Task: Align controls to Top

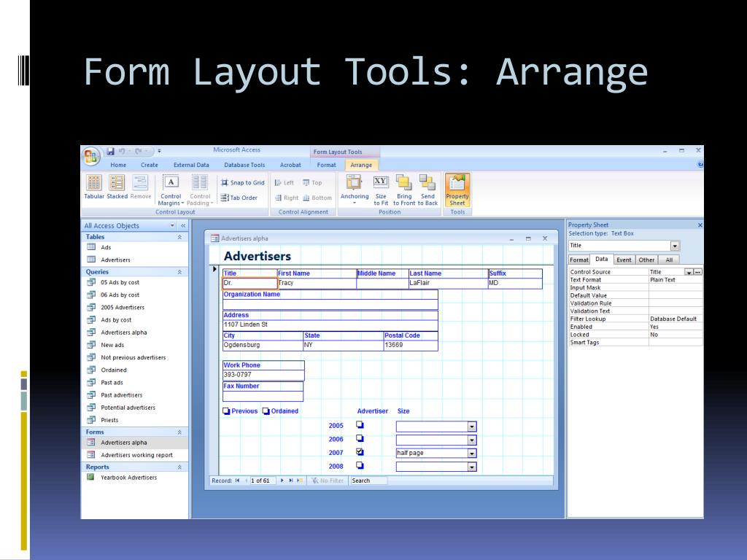Action: click(312, 183)
